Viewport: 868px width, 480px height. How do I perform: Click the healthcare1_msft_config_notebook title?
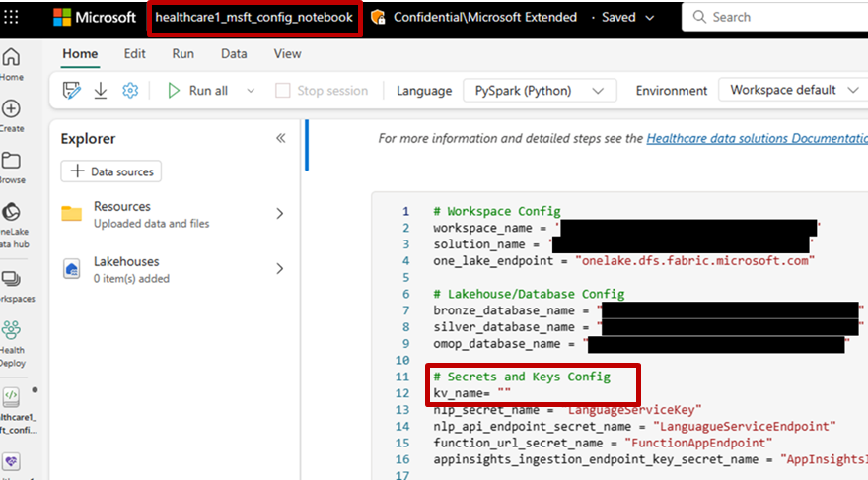click(x=254, y=17)
